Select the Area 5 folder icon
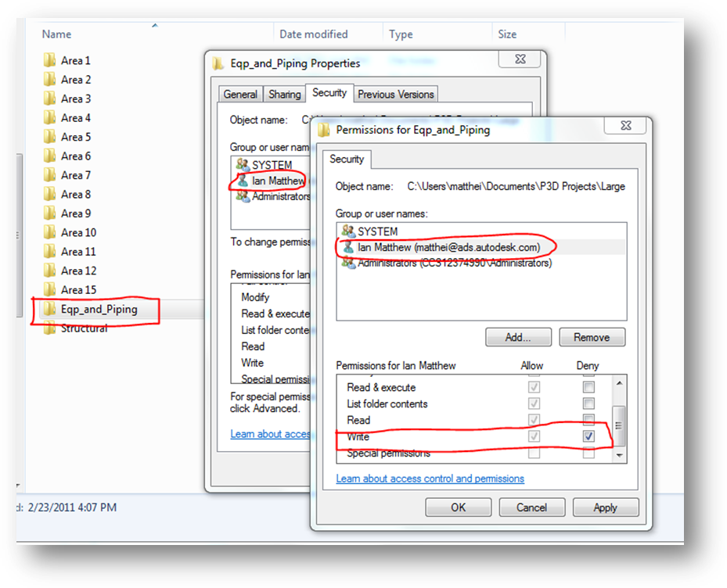Screen dimensions: 727x588 click(49, 137)
